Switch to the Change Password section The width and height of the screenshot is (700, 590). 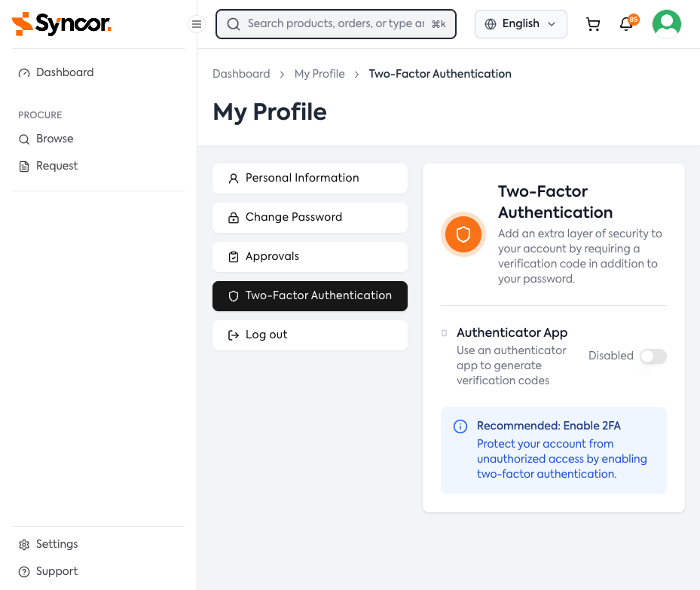point(309,218)
